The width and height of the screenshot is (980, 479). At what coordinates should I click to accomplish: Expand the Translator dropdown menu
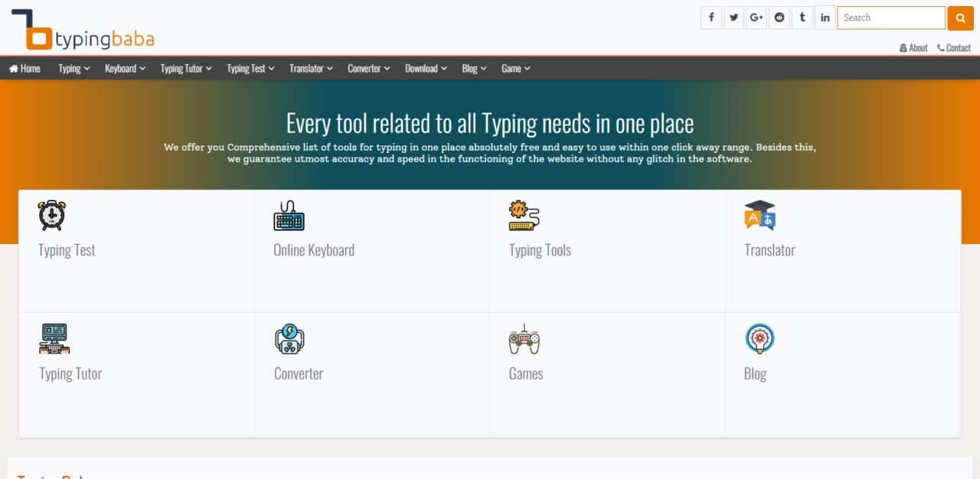pos(312,68)
